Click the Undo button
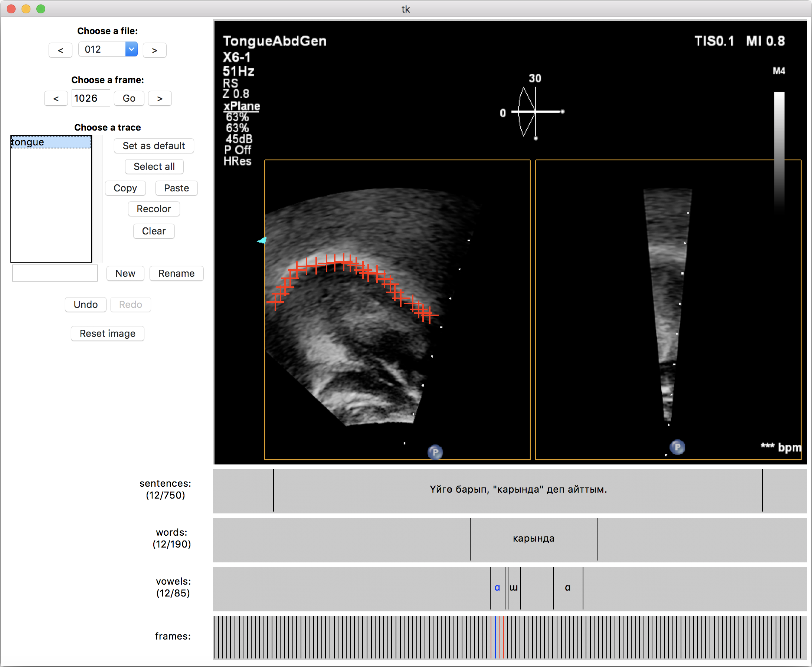The width and height of the screenshot is (812, 667). (85, 305)
